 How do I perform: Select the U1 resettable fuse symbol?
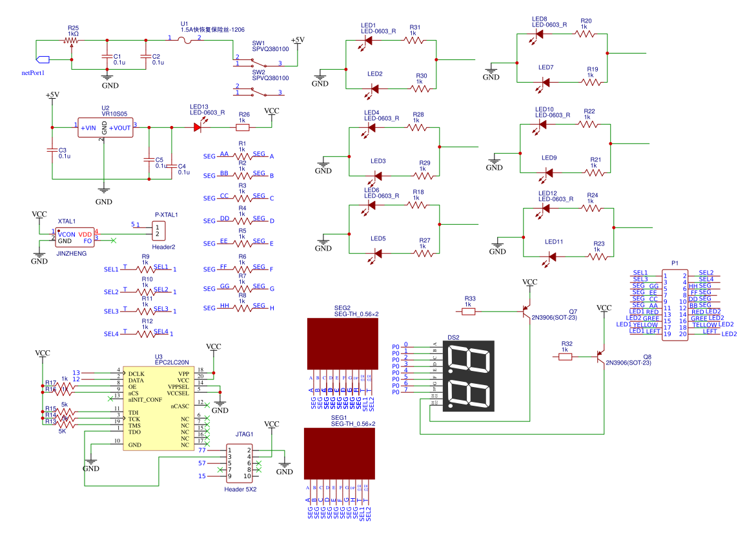pyautogui.click(x=184, y=41)
